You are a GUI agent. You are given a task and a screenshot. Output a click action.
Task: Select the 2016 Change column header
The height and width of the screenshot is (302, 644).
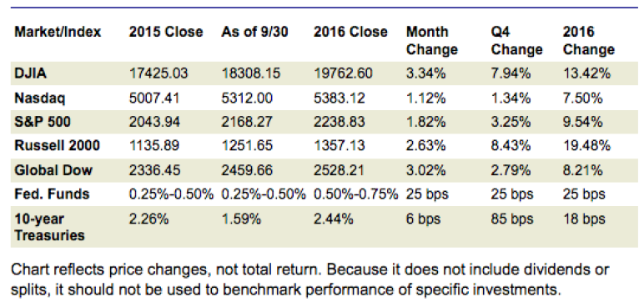coord(589,41)
